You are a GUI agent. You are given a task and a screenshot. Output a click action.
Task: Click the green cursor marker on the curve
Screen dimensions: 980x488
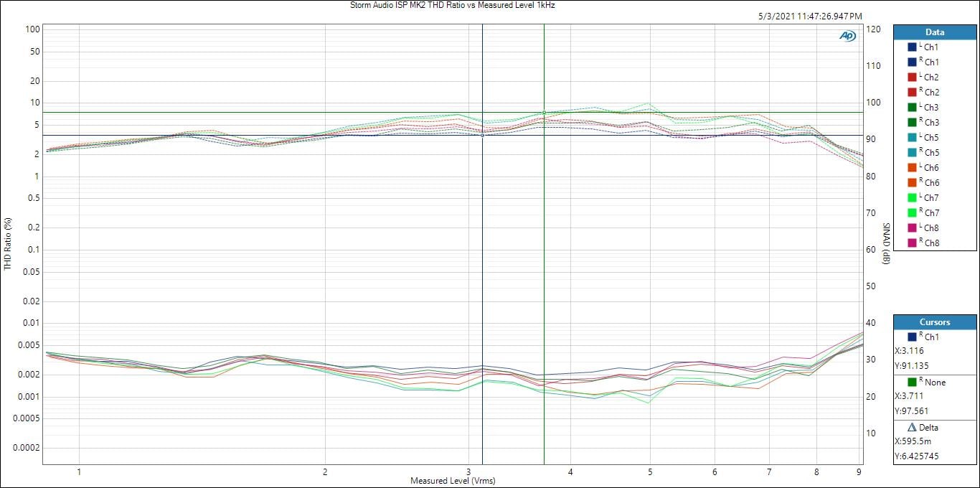tap(544, 113)
